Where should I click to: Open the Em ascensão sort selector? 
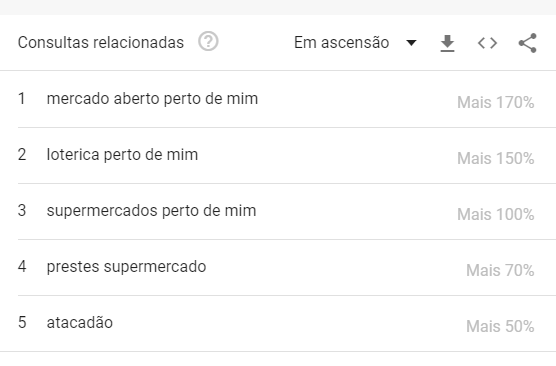(x=355, y=43)
